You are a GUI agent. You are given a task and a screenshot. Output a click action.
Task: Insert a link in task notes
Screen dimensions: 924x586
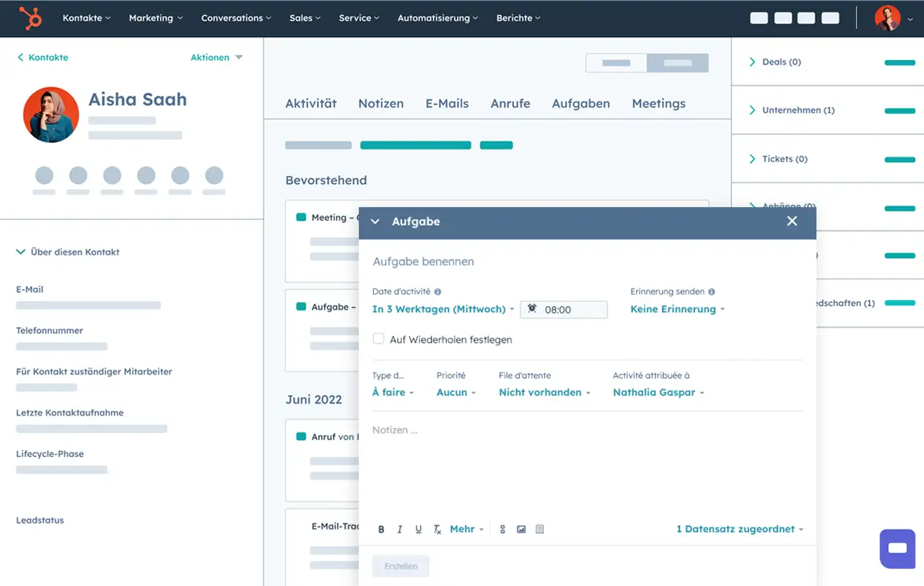click(x=503, y=530)
